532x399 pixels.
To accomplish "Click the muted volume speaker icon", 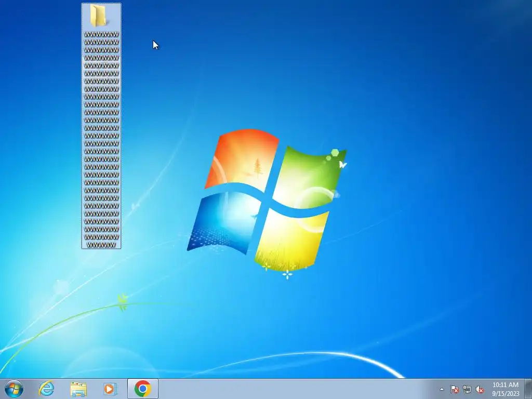I will [480, 389].
